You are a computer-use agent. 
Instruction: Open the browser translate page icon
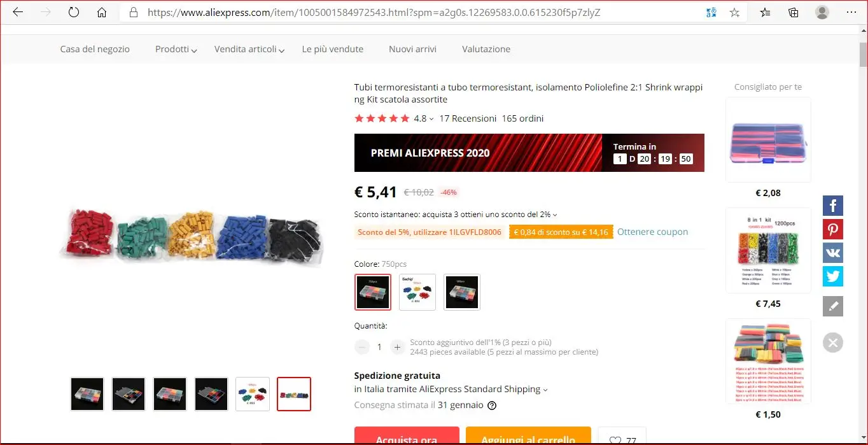(x=711, y=13)
